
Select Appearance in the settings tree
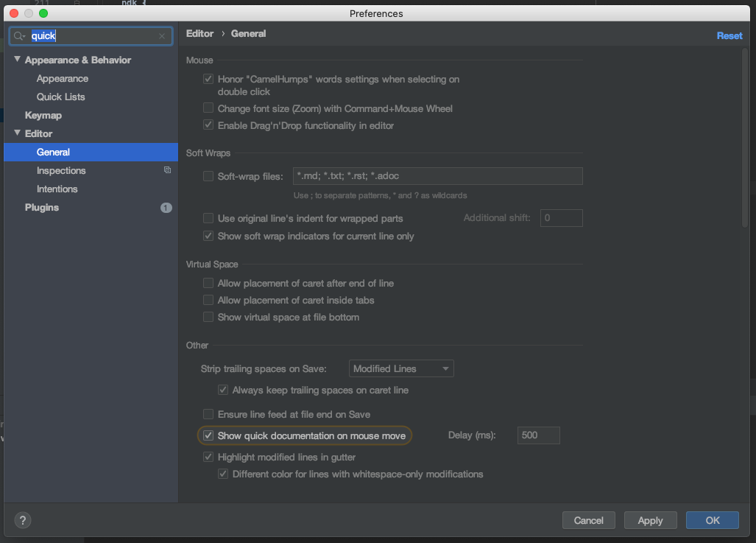click(x=62, y=78)
